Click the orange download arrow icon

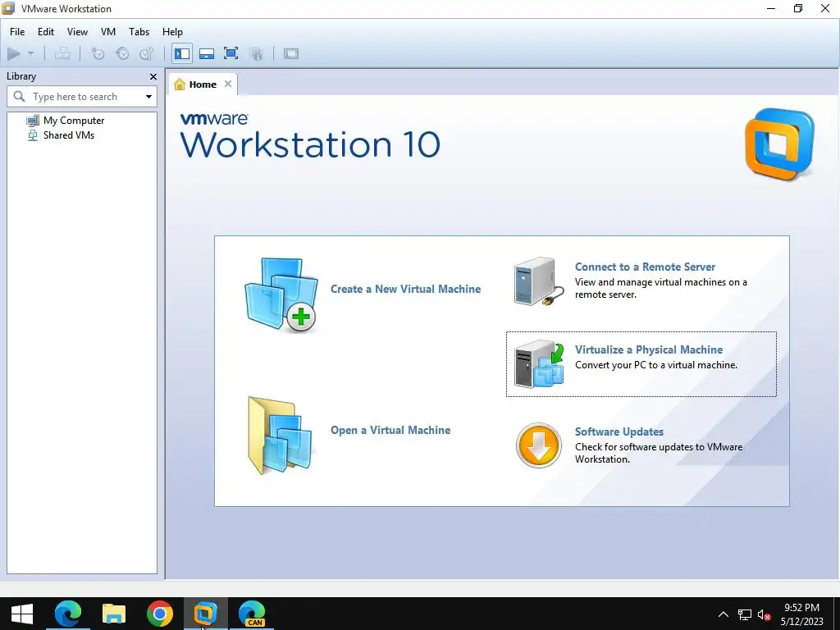538,445
